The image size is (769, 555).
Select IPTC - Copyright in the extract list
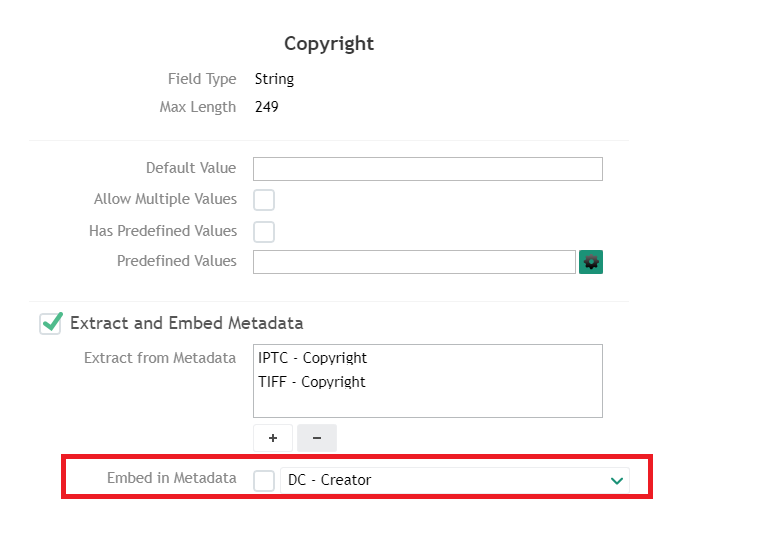312,358
